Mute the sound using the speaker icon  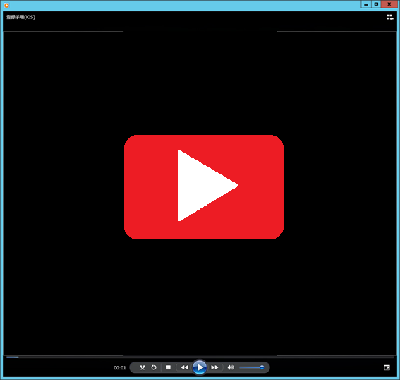click(x=231, y=367)
